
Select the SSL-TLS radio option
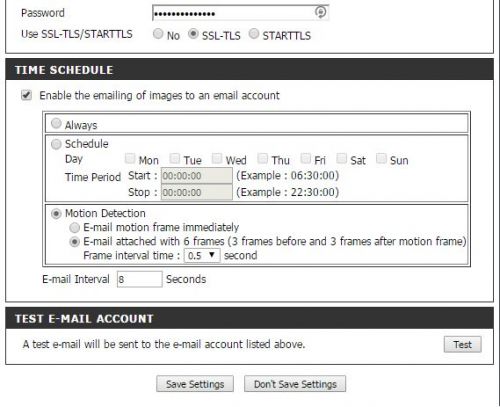coord(193,34)
